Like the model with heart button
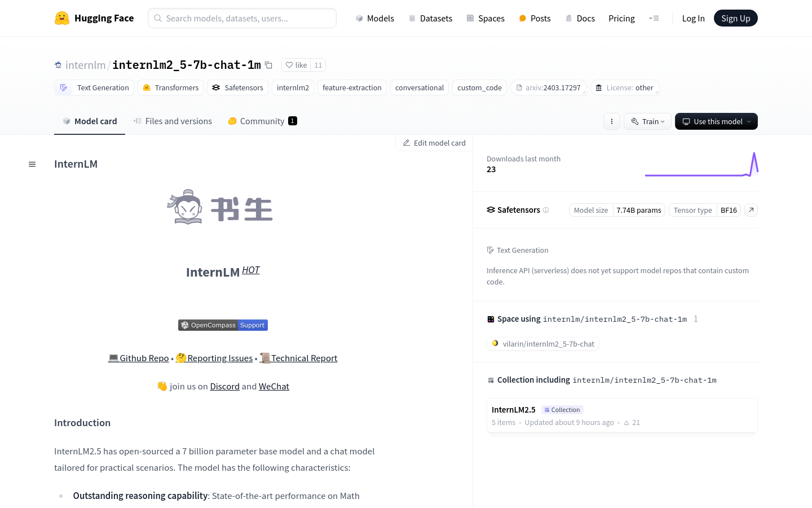 click(296, 65)
